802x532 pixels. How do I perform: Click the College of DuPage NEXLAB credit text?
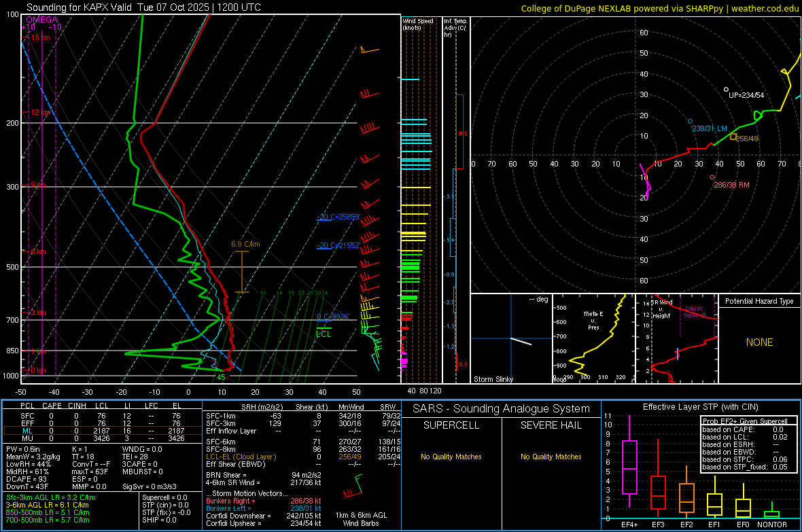click(x=659, y=8)
